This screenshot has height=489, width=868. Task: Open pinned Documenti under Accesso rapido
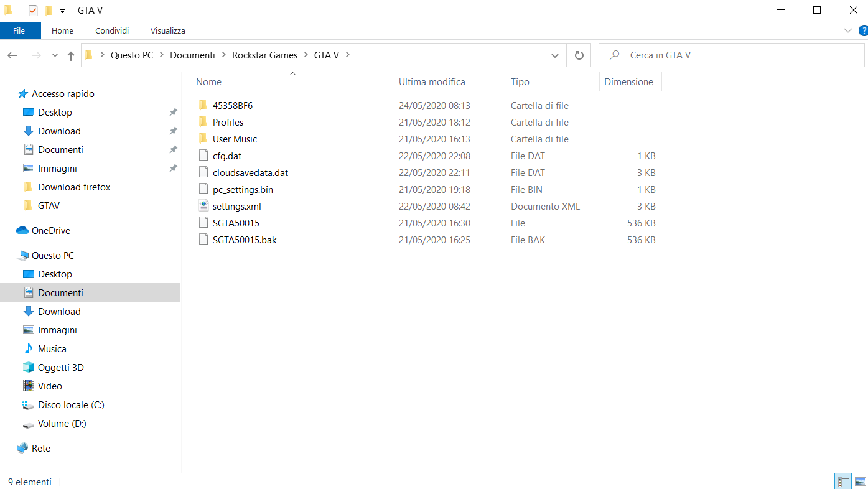[x=60, y=150]
